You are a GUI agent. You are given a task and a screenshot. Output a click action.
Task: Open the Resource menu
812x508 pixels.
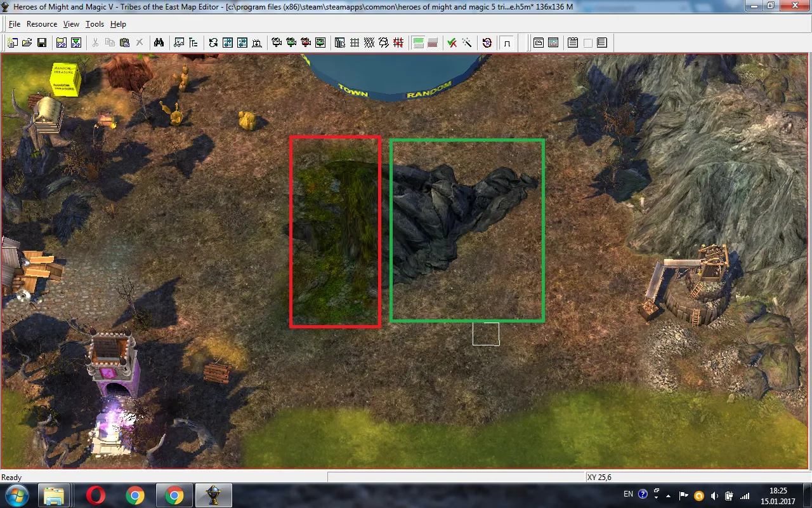click(42, 24)
